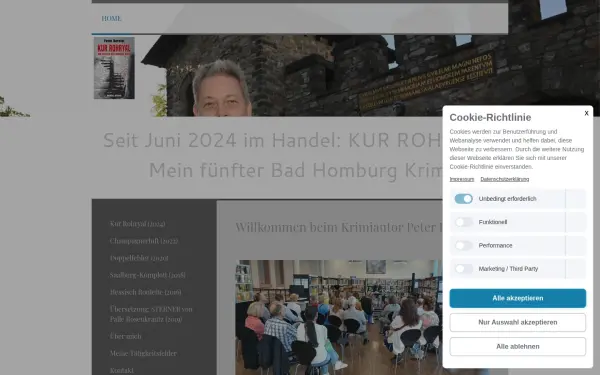Open Meine Tätigkeitsfelder in the sidebar
This screenshot has width=600, height=375.
[143, 353]
